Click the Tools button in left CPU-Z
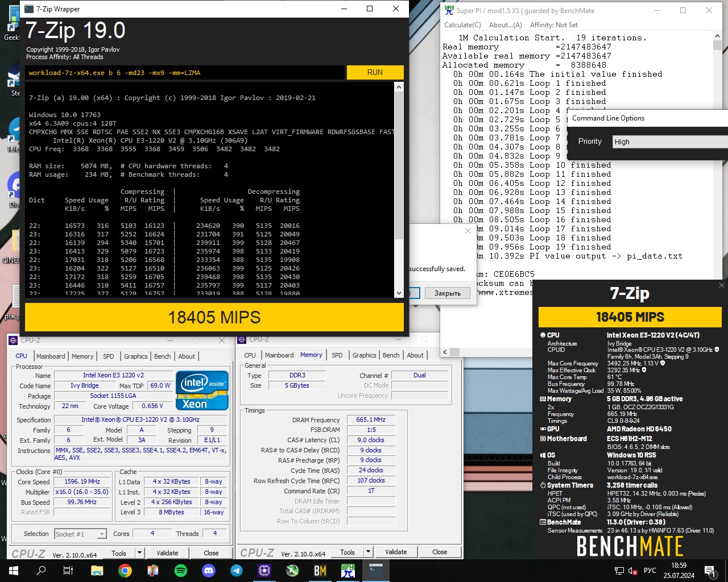728x582 pixels. click(x=119, y=553)
